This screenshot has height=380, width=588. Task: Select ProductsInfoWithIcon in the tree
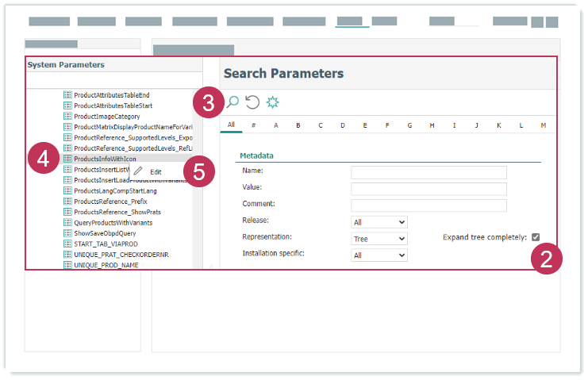105,159
